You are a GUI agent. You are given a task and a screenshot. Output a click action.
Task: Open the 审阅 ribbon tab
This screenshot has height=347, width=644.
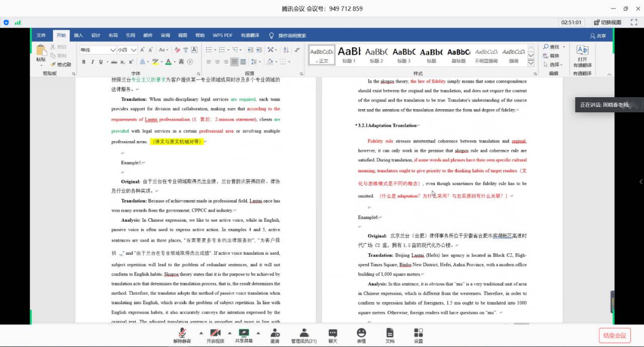[x=165, y=35]
